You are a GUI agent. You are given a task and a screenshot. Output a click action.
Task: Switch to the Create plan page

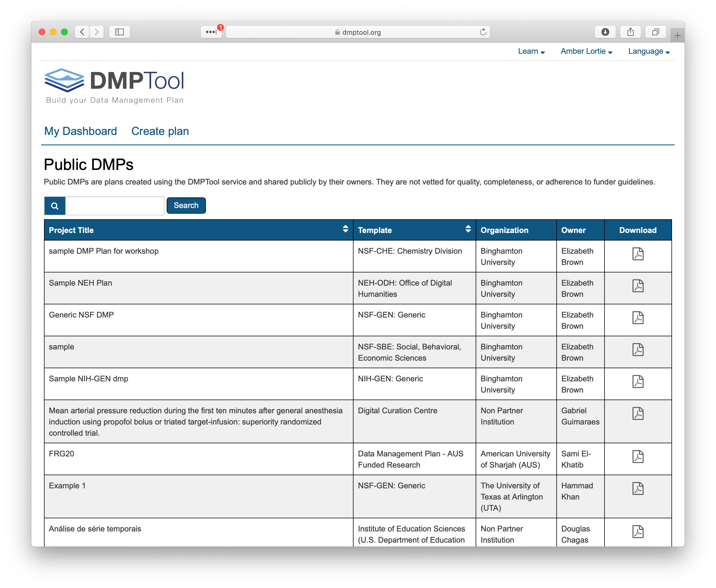pyautogui.click(x=160, y=131)
